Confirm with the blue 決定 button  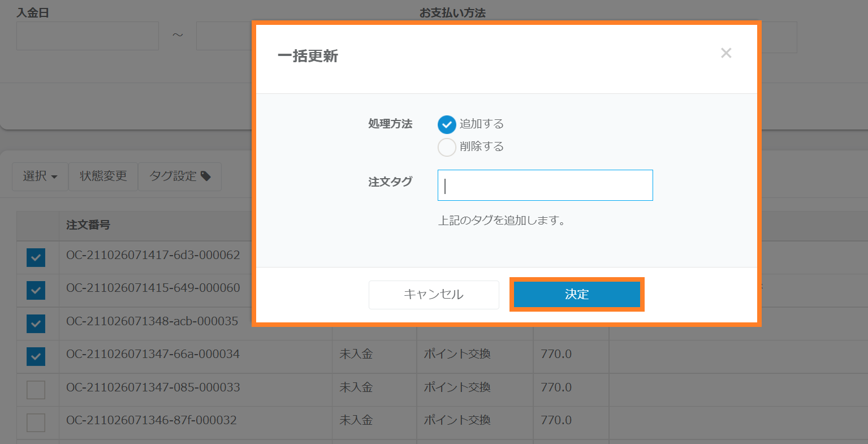[577, 295]
